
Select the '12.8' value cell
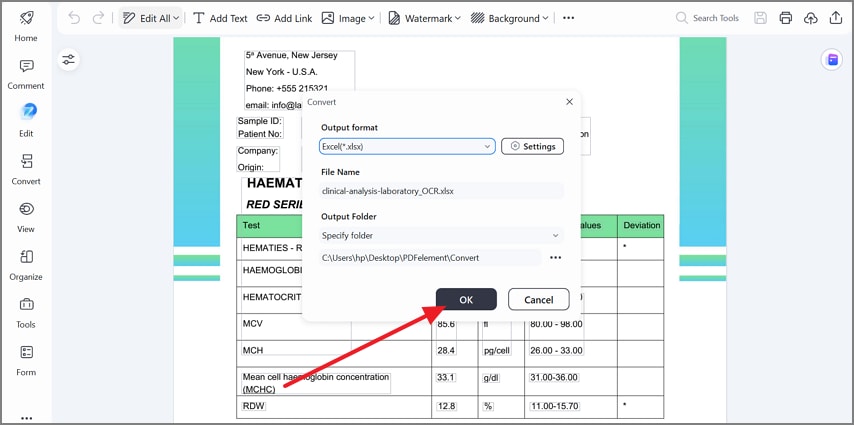[x=446, y=406]
